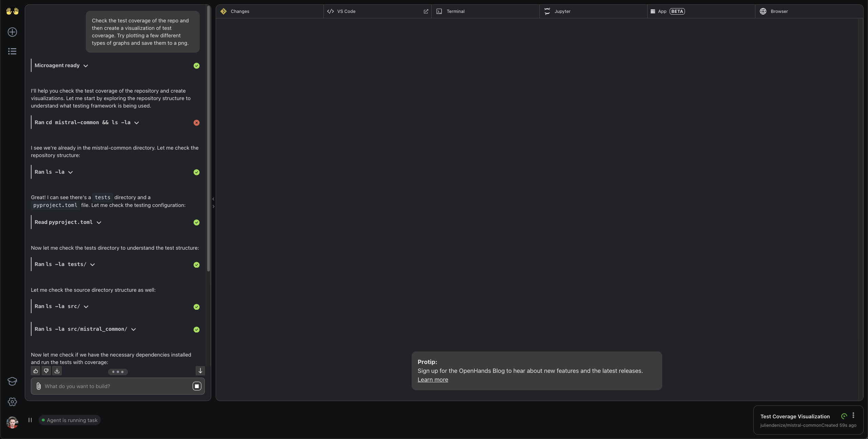Expand Ran ls -la tests/ output
Image resolution: width=868 pixels, height=439 pixels.
click(93, 265)
